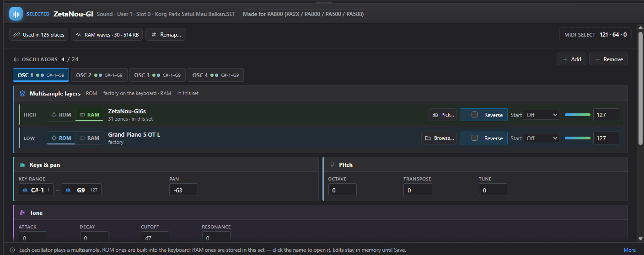The width and height of the screenshot is (644, 255).
Task: Click the More link in status bar
Action: click(629, 250)
